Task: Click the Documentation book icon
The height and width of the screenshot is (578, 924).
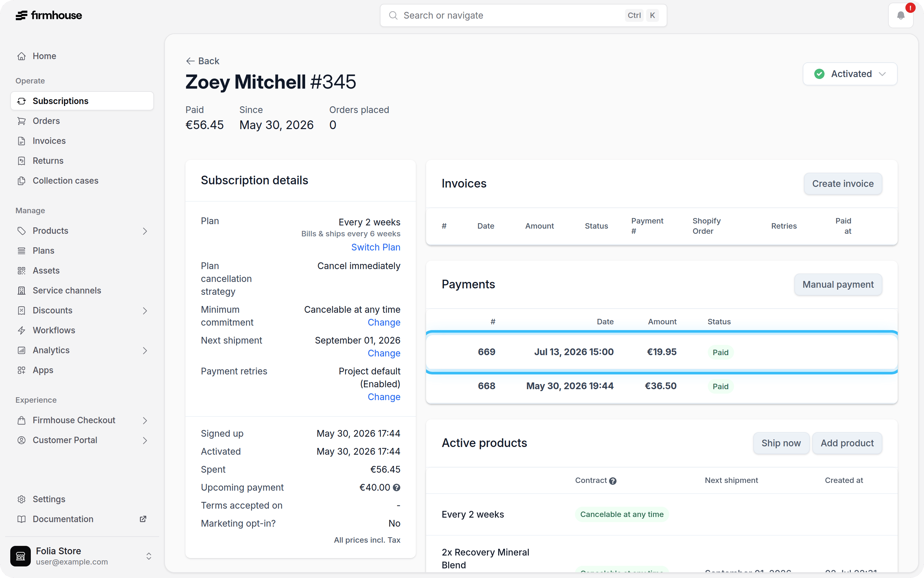Action: pos(21,519)
